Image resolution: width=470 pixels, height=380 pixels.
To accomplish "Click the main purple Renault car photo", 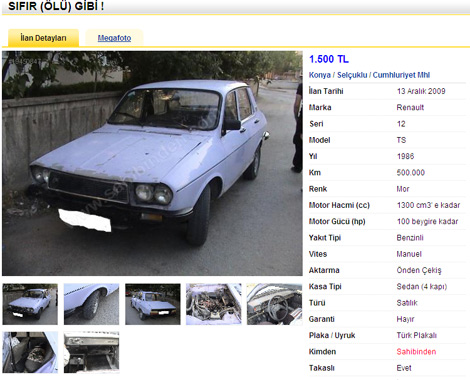I will pos(152,163).
